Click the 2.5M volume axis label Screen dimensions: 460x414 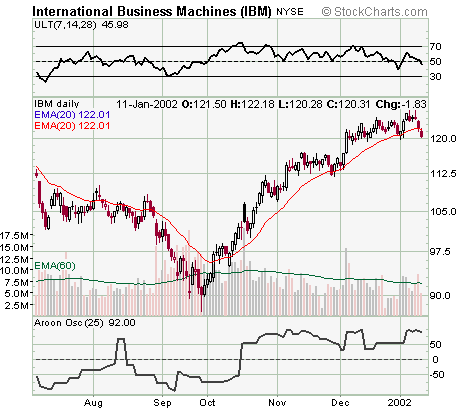point(17,305)
